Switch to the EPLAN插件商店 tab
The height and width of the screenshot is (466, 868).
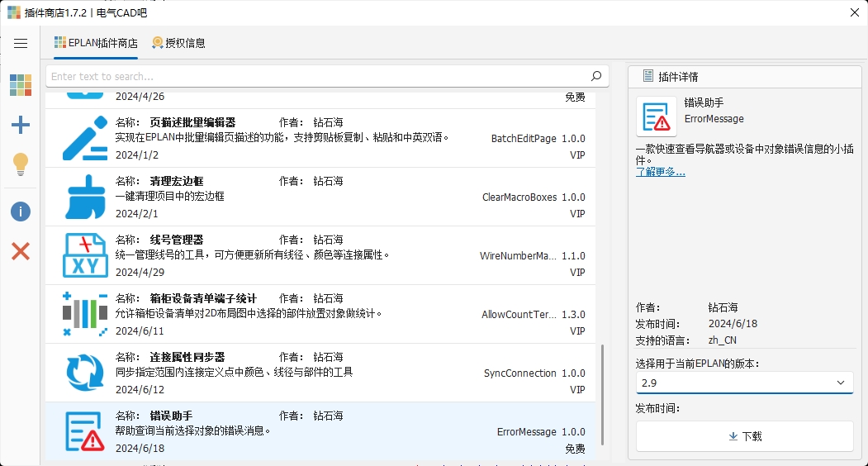pyautogui.click(x=96, y=43)
